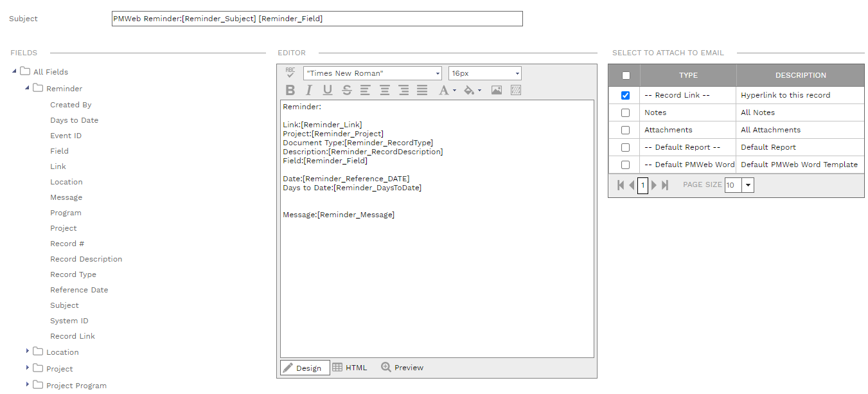Check the Notes attachment checkbox
Image resolution: width=868 pixels, height=394 pixels.
coord(626,112)
